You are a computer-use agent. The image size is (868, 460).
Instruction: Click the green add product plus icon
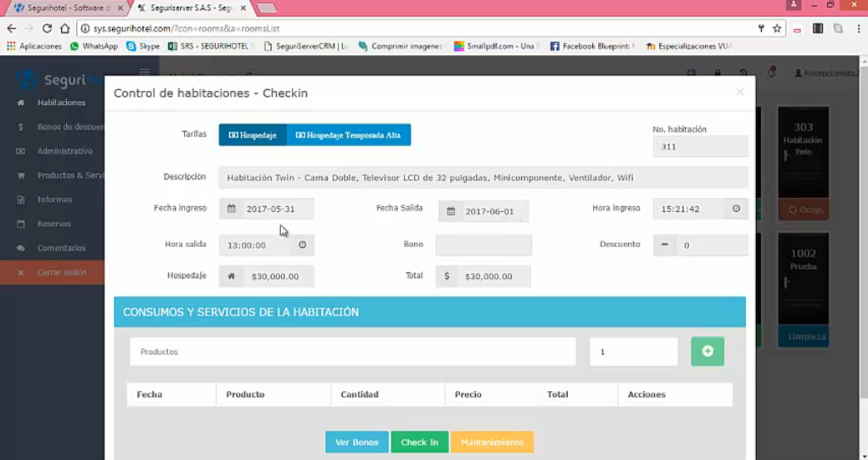click(x=707, y=351)
